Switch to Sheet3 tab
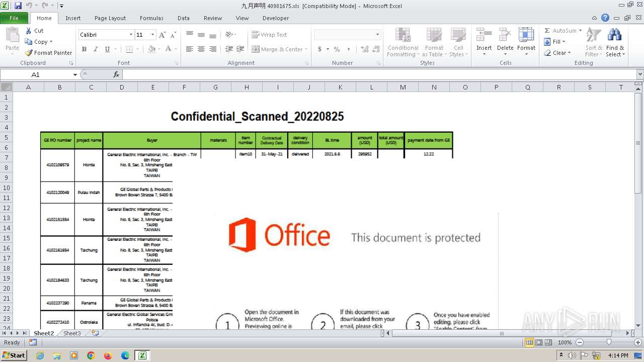Screen dimensions: 644x362 pos(72,333)
